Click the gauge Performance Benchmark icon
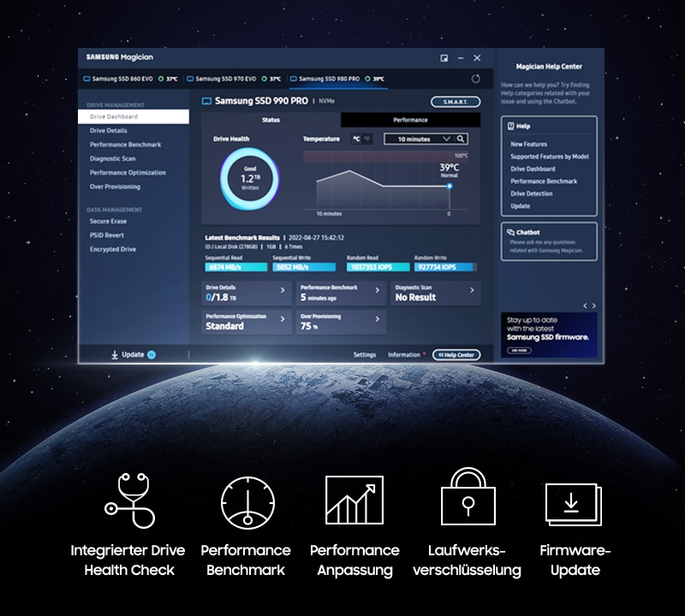The image size is (685, 616). pyautogui.click(x=247, y=503)
